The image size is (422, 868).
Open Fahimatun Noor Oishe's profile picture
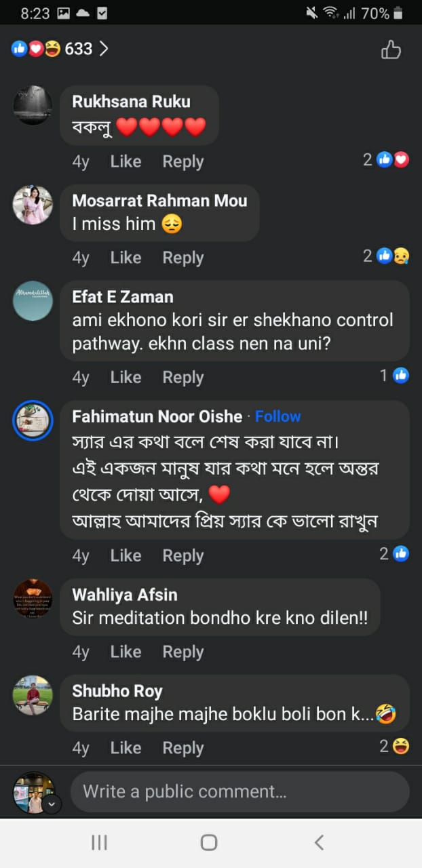pos(33,420)
